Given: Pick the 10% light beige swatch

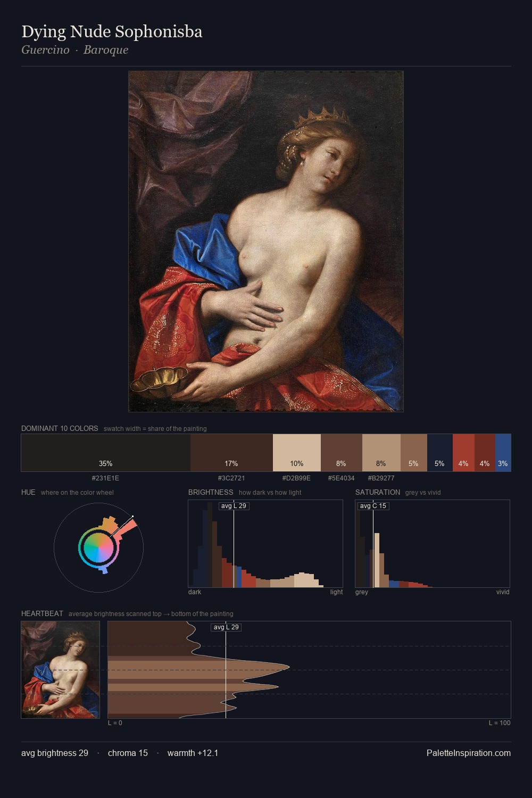Looking at the screenshot, I should tap(297, 453).
